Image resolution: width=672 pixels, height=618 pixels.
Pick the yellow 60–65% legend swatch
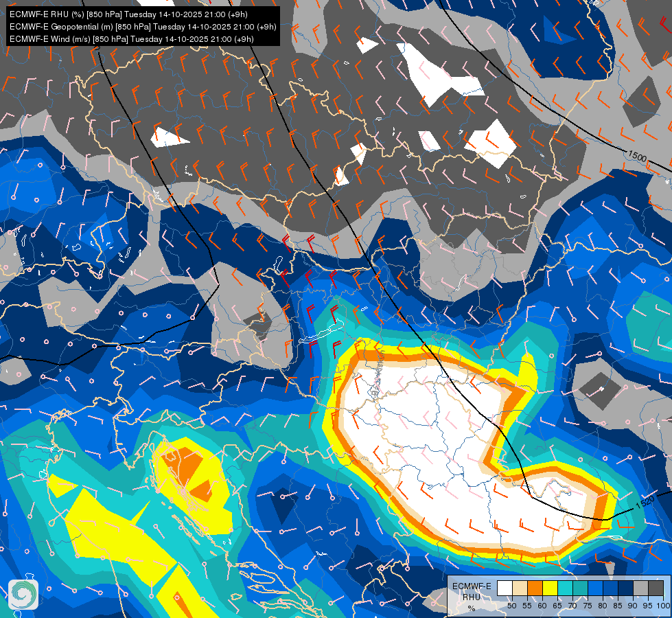click(x=551, y=588)
